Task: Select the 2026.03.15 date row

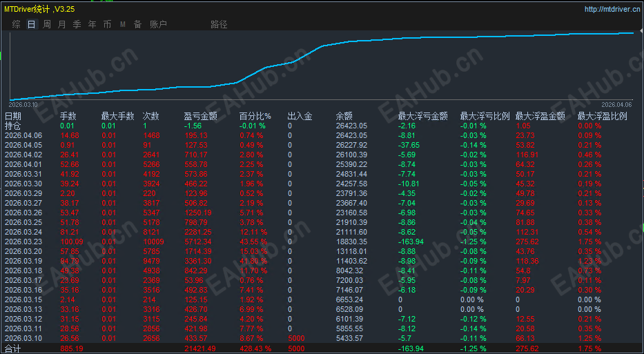Action: coord(24,299)
